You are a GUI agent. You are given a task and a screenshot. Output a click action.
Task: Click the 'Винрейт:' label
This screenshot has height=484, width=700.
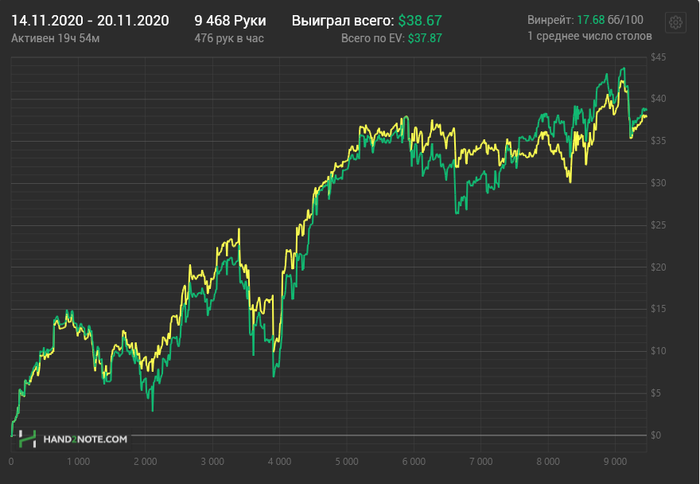(x=550, y=20)
